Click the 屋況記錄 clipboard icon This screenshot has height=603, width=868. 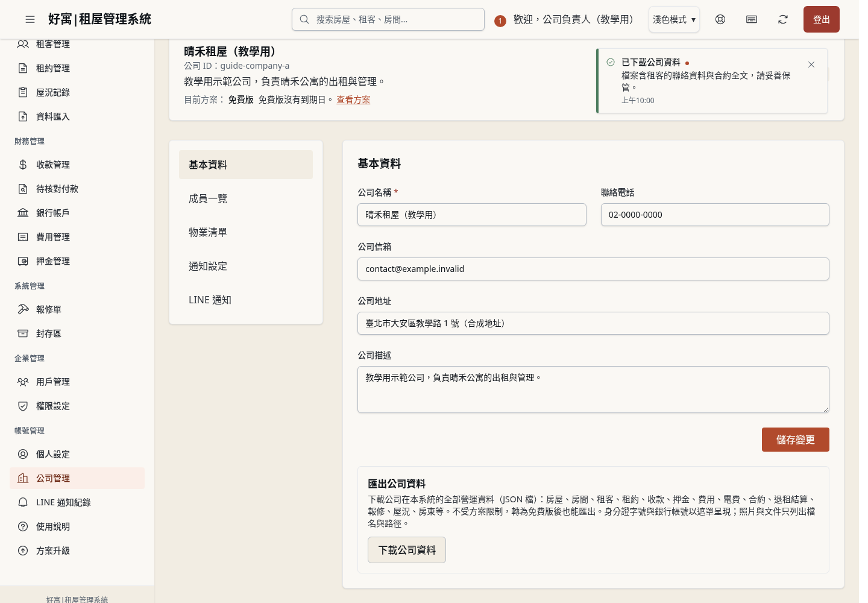point(23,92)
